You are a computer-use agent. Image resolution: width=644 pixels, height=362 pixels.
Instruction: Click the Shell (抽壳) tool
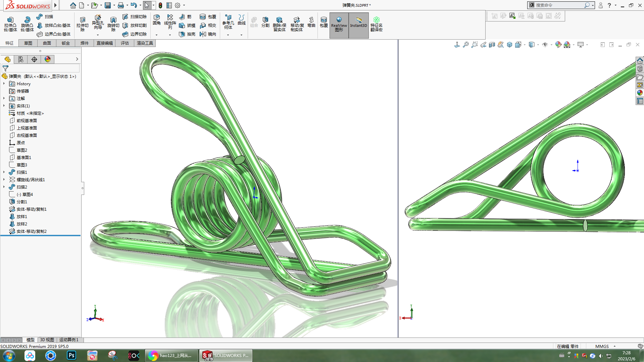[x=187, y=34]
